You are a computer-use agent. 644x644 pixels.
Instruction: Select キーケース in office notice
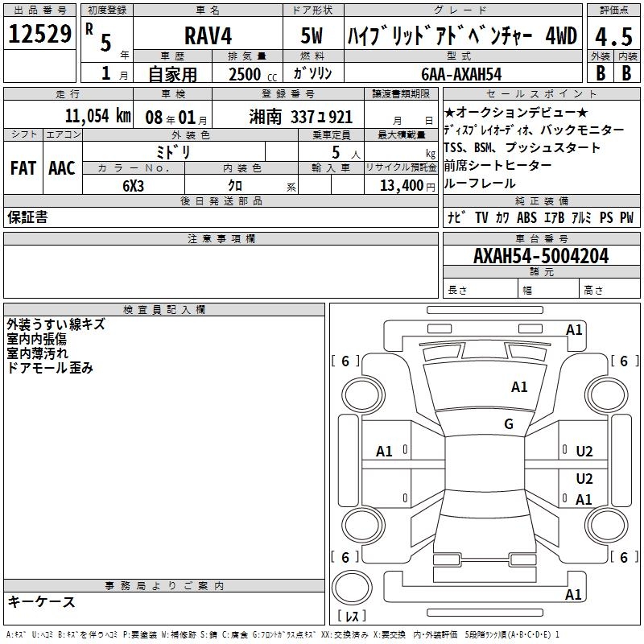[42, 602]
